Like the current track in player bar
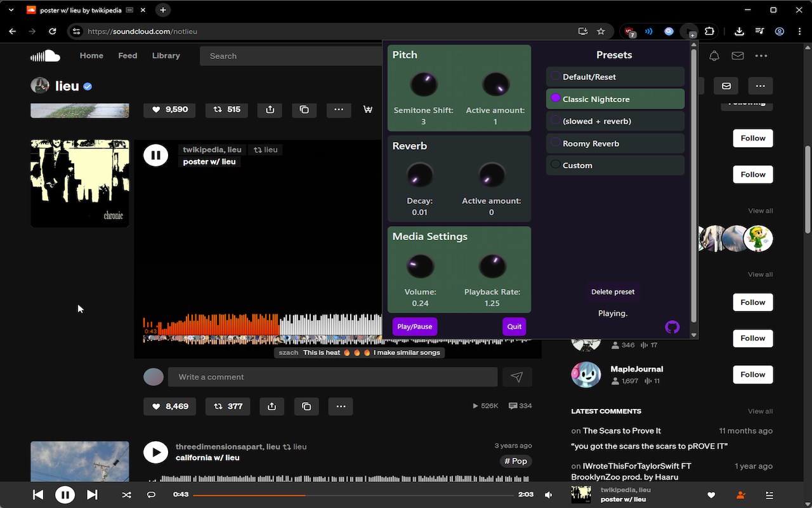Viewport: 812px width, 508px height. coord(711,495)
